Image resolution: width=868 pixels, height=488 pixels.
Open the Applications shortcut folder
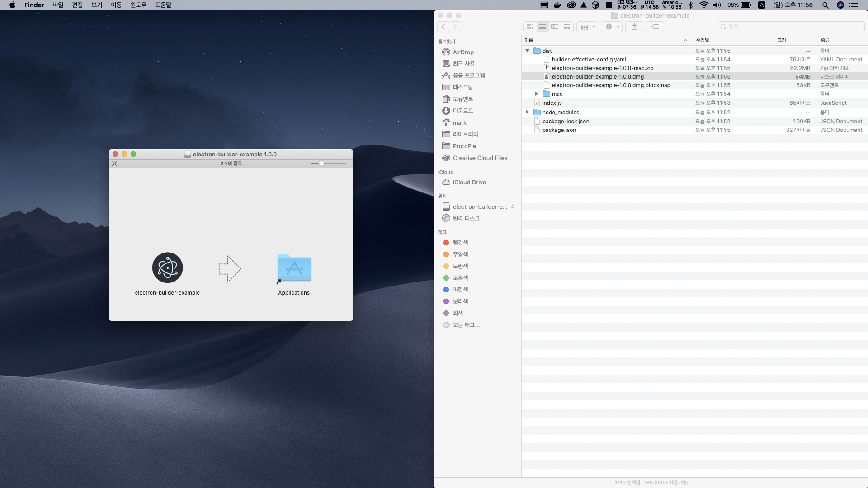click(294, 268)
